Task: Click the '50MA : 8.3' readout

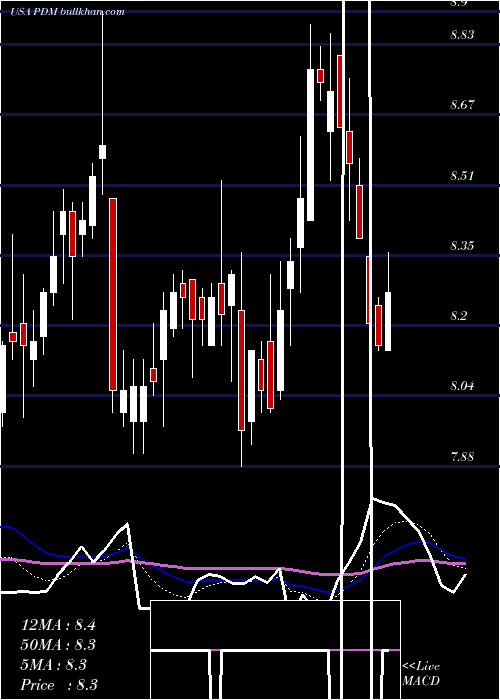Action: pos(58,645)
